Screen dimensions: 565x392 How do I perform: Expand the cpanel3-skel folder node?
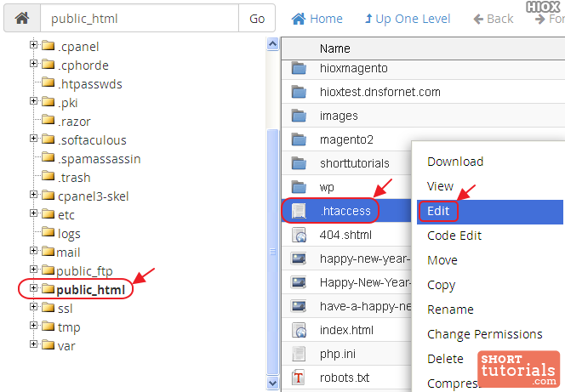33,195
